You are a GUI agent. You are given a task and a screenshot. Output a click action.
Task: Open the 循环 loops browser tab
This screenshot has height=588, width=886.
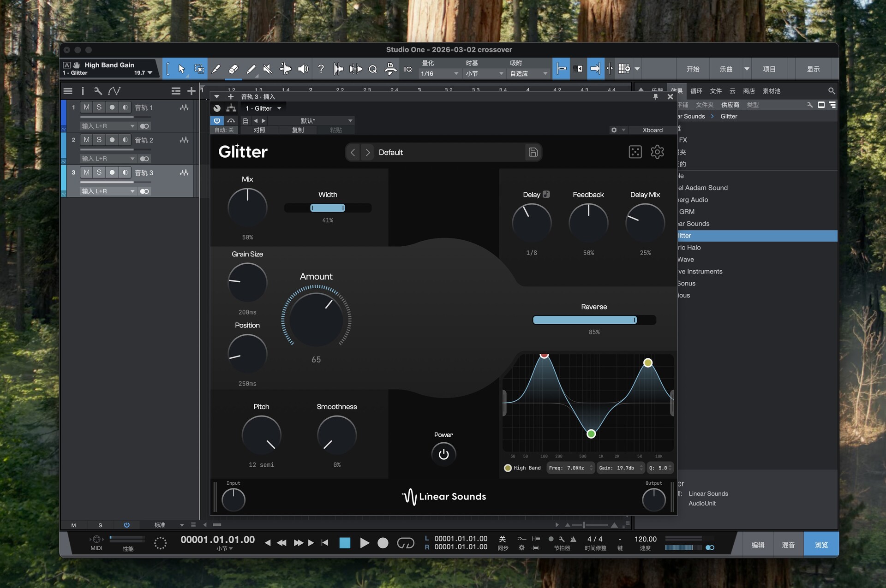[x=696, y=91]
